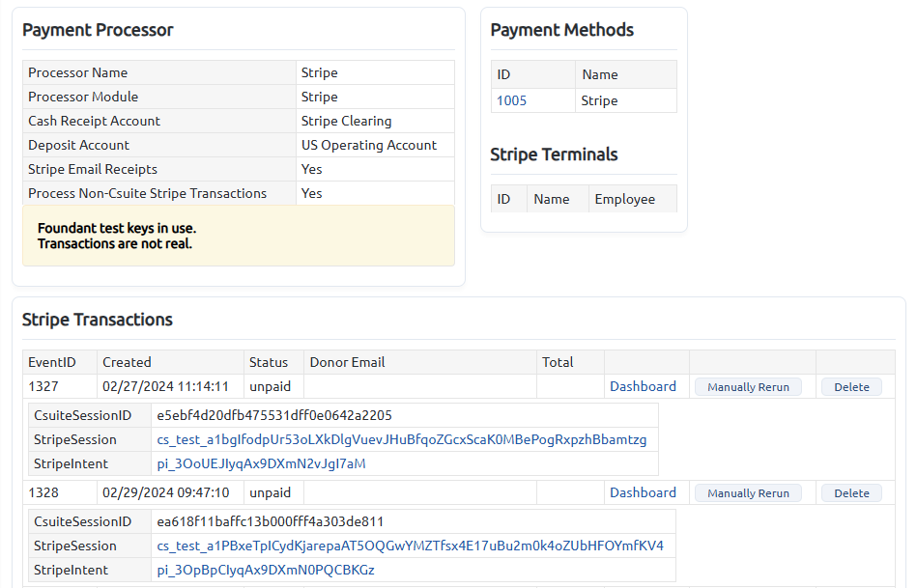
Task: Click the Stripe Email Receipts label
Action: point(93,169)
